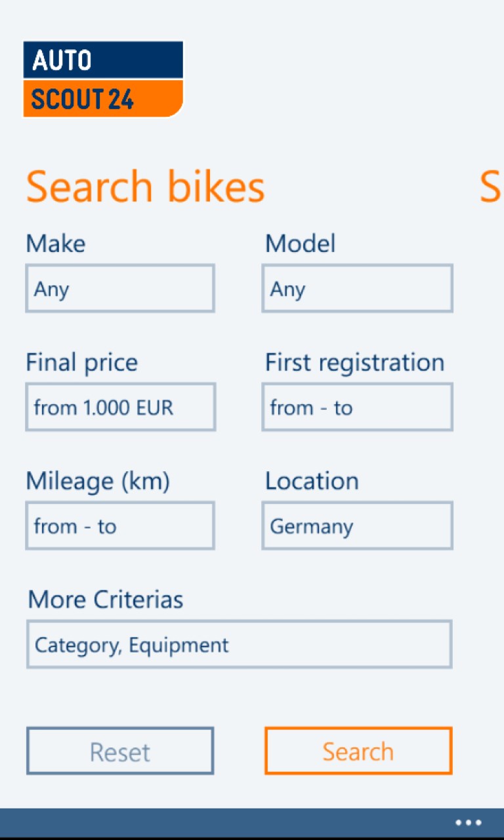
Task: Expand More Criterias Category, Equipment
Action: [x=239, y=645]
